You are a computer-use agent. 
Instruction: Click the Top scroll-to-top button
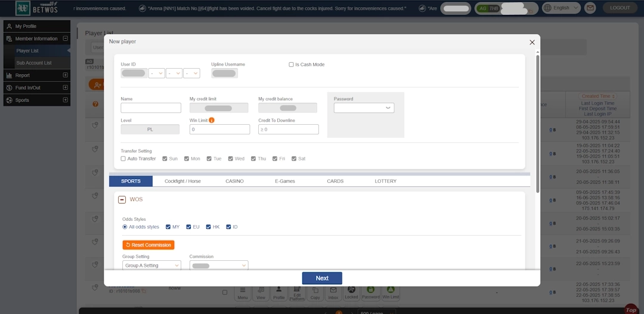[x=630, y=309]
